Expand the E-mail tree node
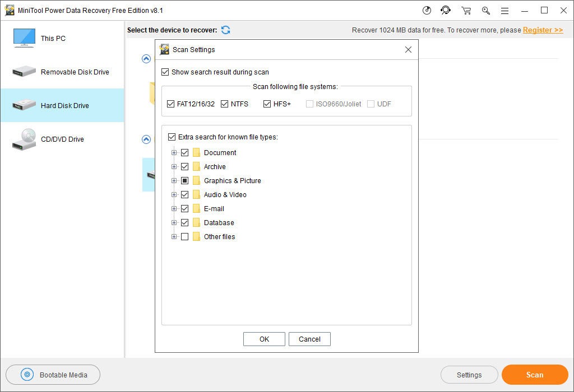The image size is (574, 392). 174,208
